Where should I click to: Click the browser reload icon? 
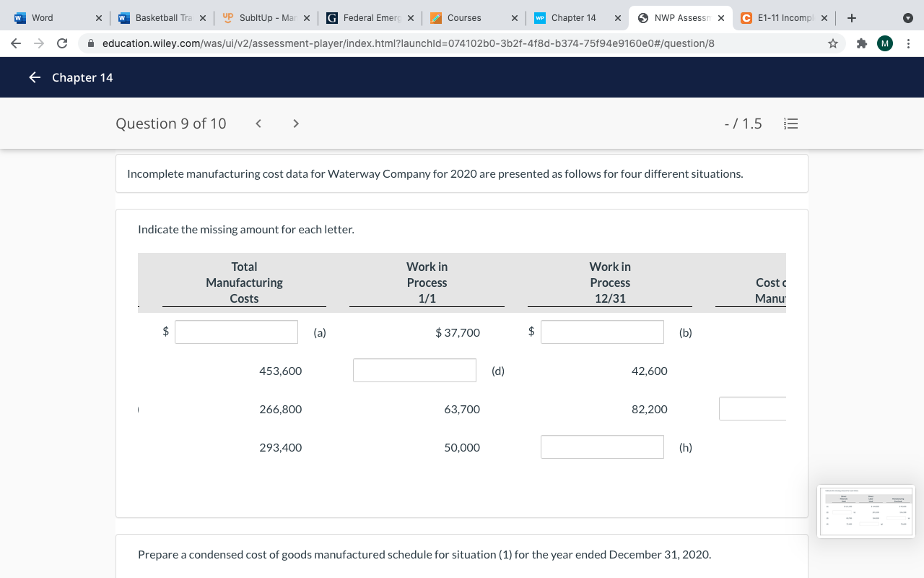[61, 43]
